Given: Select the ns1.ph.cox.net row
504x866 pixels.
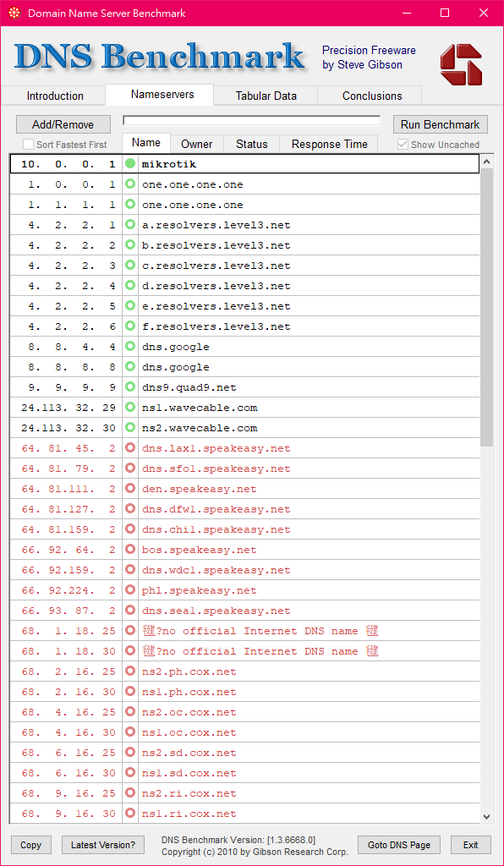Looking at the screenshot, I should (x=244, y=692).
